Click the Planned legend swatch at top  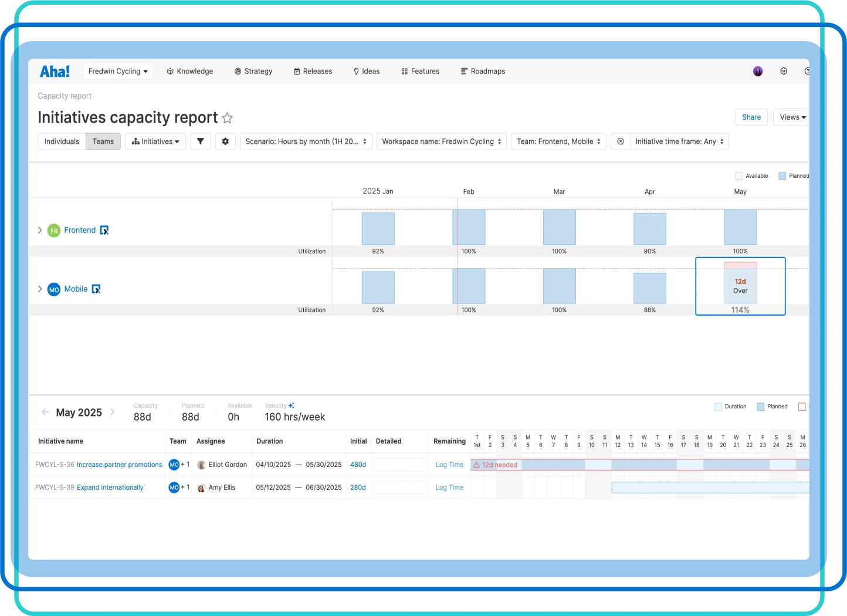782,176
